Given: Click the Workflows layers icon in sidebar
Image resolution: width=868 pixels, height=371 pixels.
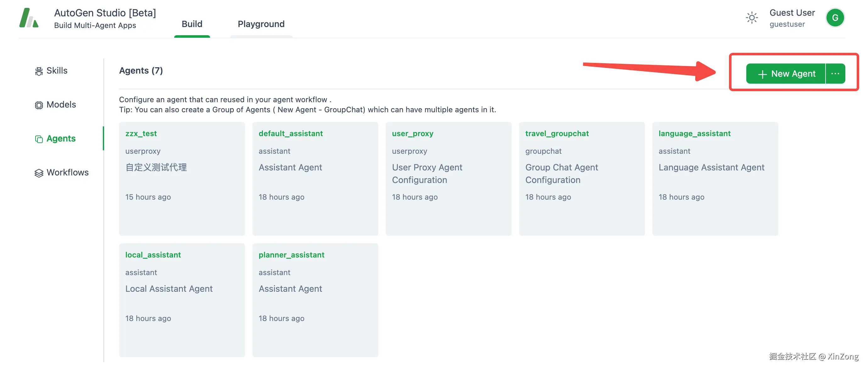Looking at the screenshot, I should pos(39,173).
